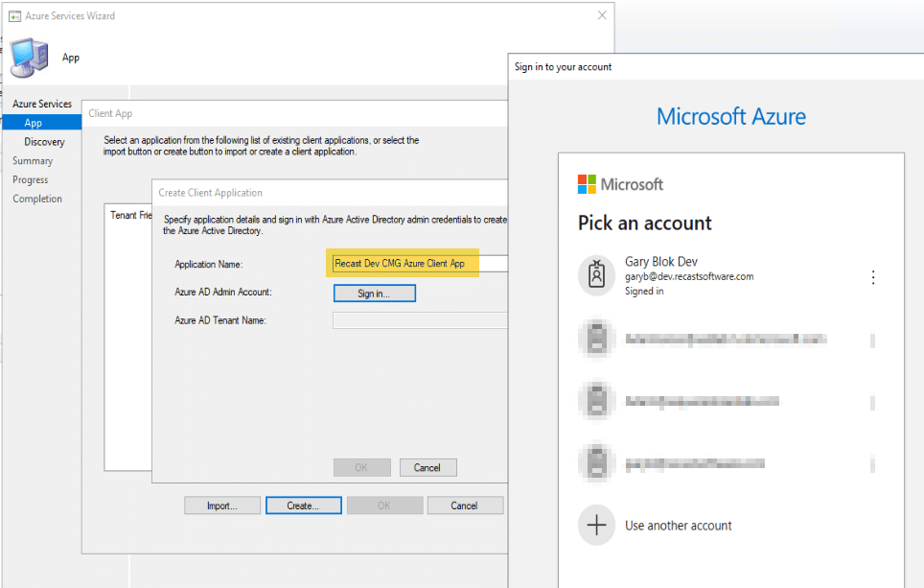Click the Gary Blok Dev account avatar

[x=596, y=275]
